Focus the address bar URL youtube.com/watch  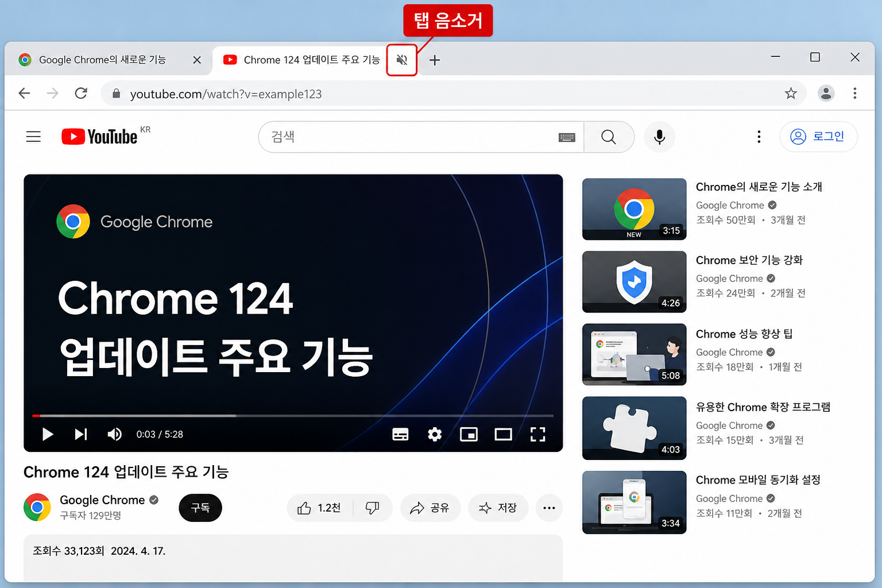coord(226,94)
